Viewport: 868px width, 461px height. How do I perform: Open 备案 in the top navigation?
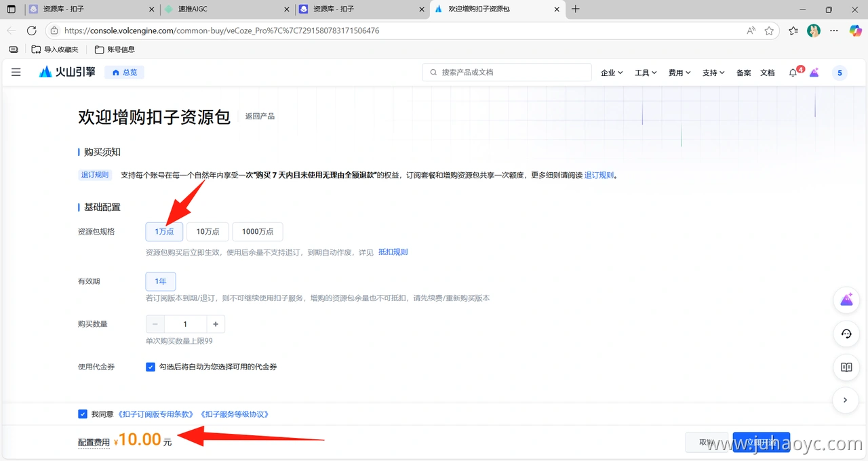[744, 73]
